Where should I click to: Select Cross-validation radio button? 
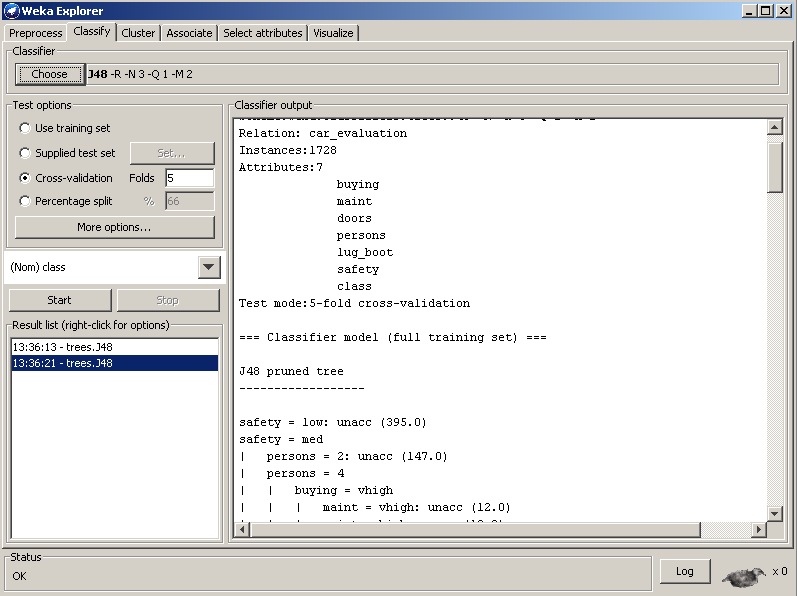pos(25,178)
